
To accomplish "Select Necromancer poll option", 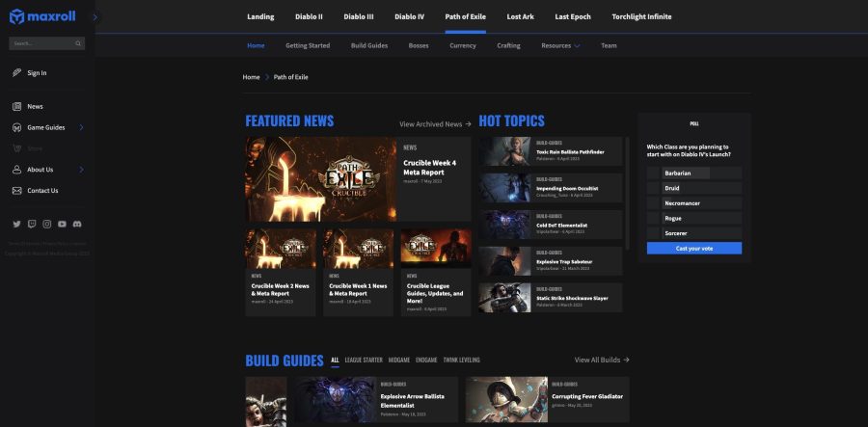I will [x=694, y=203].
